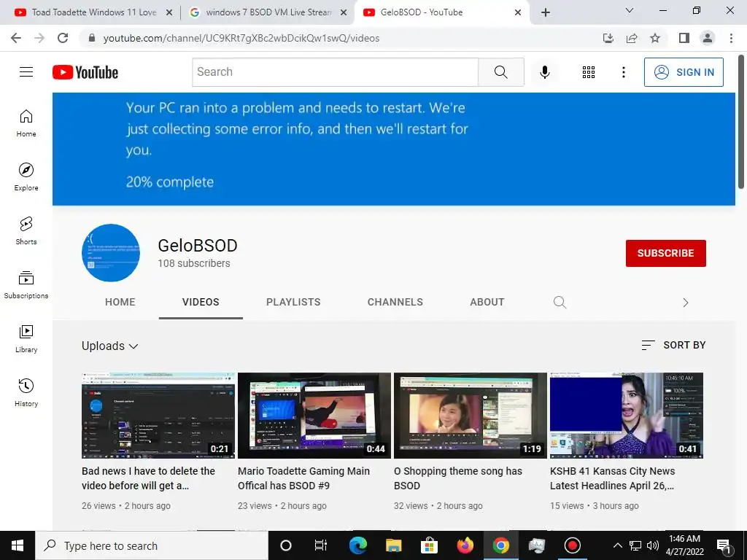Show hidden system tray icons
Image resolution: width=747 pixels, height=560 pixels.
click(x=617, y=545)
